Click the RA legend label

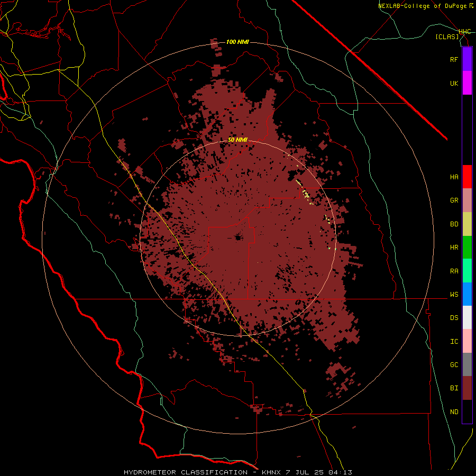[x=454, y=271]
